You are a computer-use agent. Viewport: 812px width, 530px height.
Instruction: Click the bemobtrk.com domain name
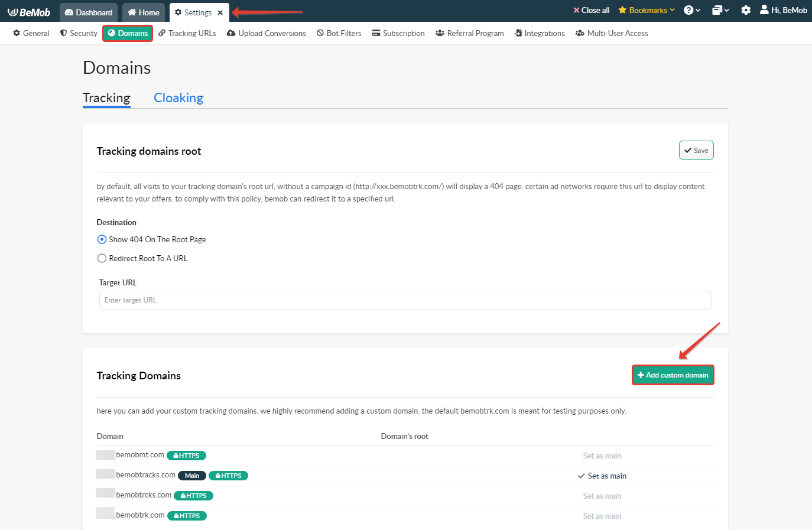[141, 515]
